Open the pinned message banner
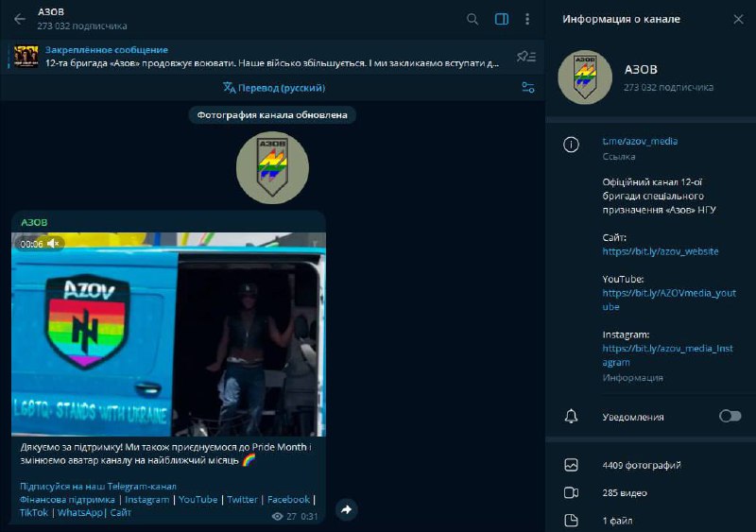 click(x=272, y=57)
